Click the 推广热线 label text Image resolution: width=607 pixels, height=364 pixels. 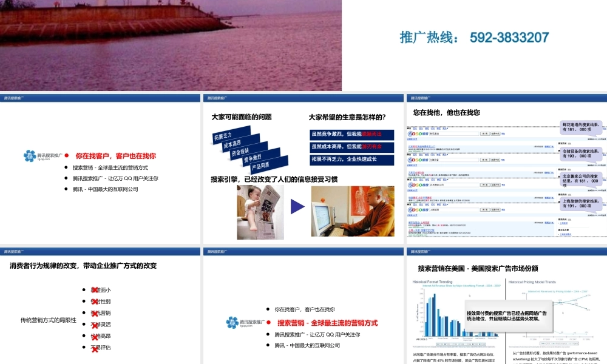pyautogui.click(x=429, y=38)
